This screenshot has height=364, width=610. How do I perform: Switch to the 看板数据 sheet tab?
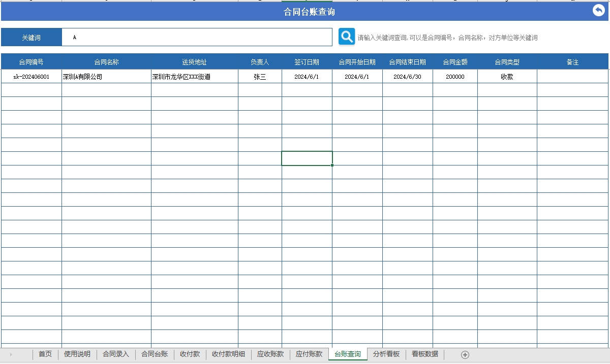tap(425, 354)
